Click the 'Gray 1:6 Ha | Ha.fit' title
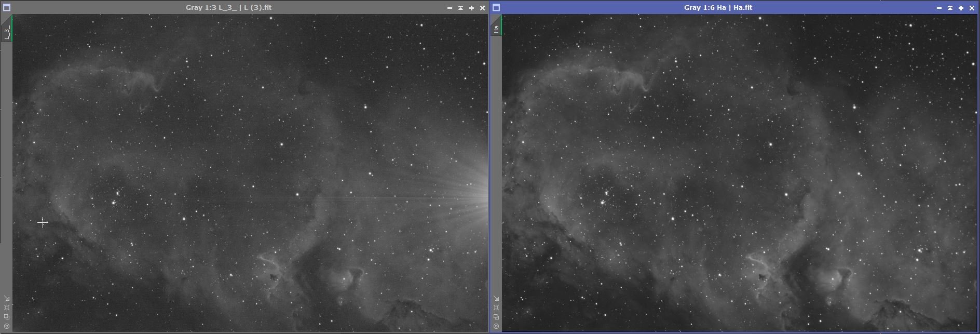 [718, 8]
